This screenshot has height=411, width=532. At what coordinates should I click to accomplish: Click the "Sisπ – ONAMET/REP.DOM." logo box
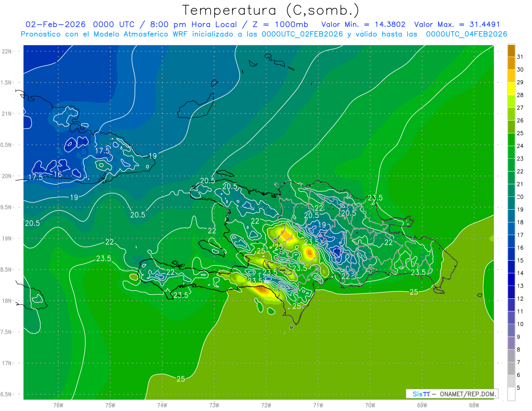click(x=452, y=394)
